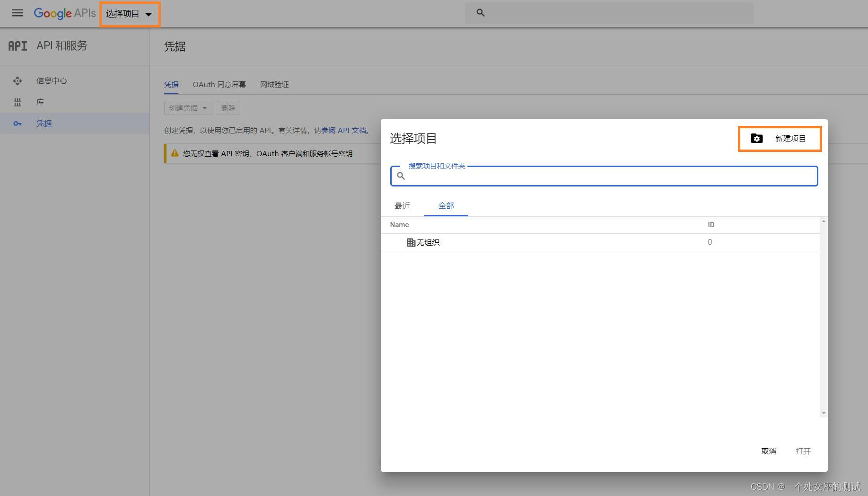Image resolution: width=868 pixels, height=496 pixels.
Task: Click the 无组织 organization building icon
Action: click(411, 242)
